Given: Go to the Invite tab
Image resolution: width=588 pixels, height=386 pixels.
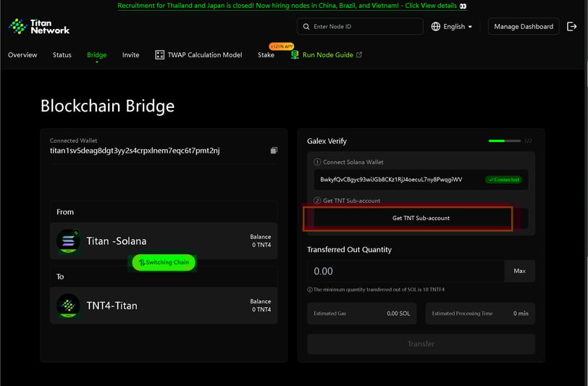Looking at the screenshot, I should [x=130, y=55].
